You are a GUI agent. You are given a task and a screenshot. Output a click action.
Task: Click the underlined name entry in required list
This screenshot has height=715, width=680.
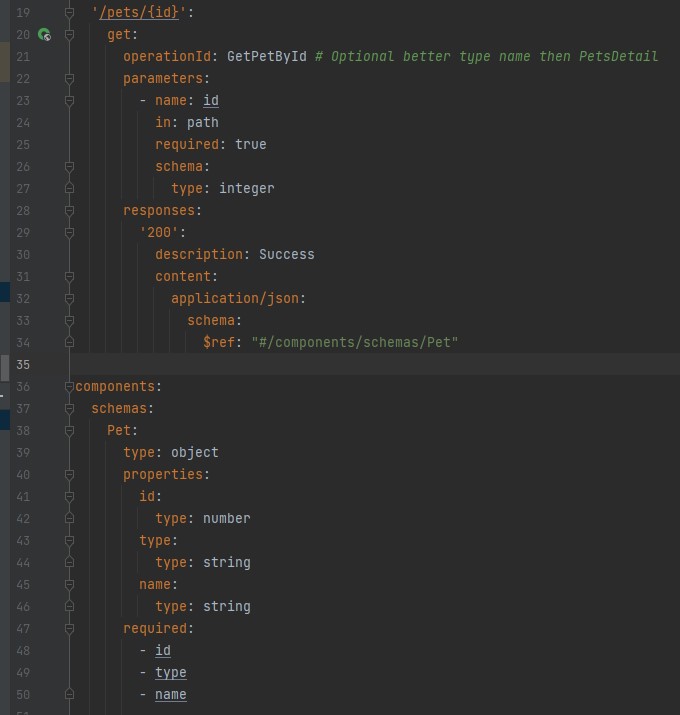(x=171, y=694)
